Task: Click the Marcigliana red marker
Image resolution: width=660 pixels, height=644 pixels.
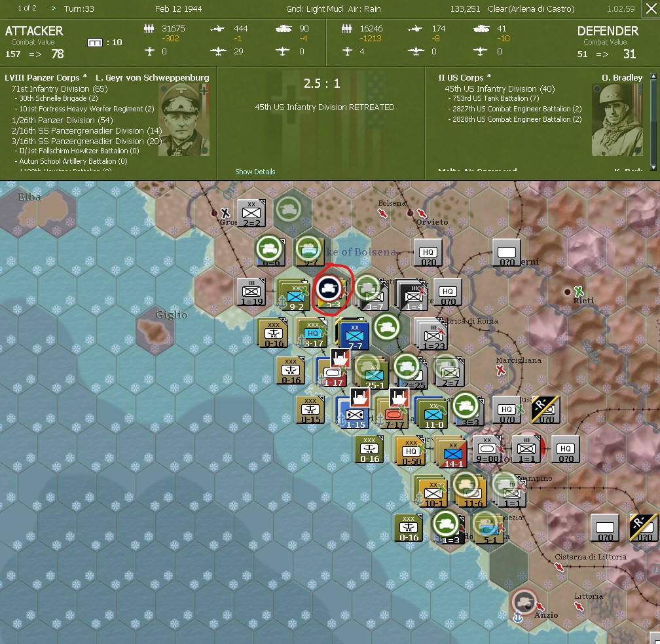Action: pos(500,370)
